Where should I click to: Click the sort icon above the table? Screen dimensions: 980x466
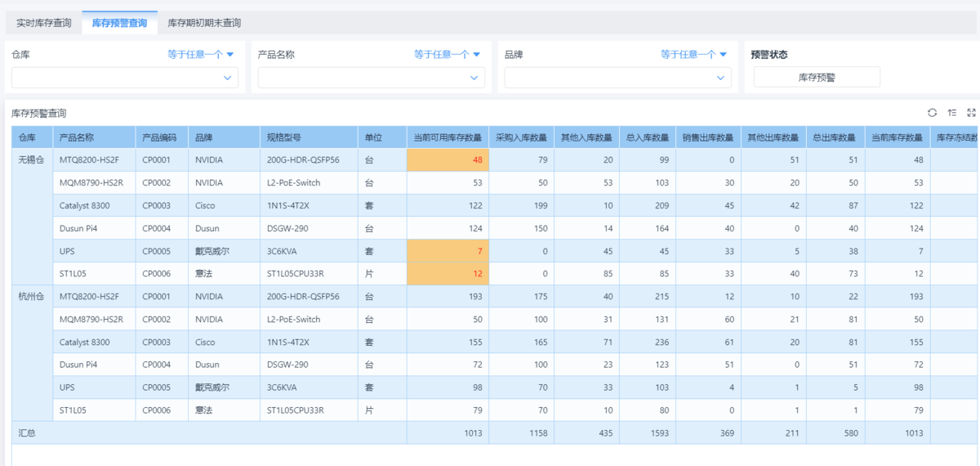click(x=952, y=113)
